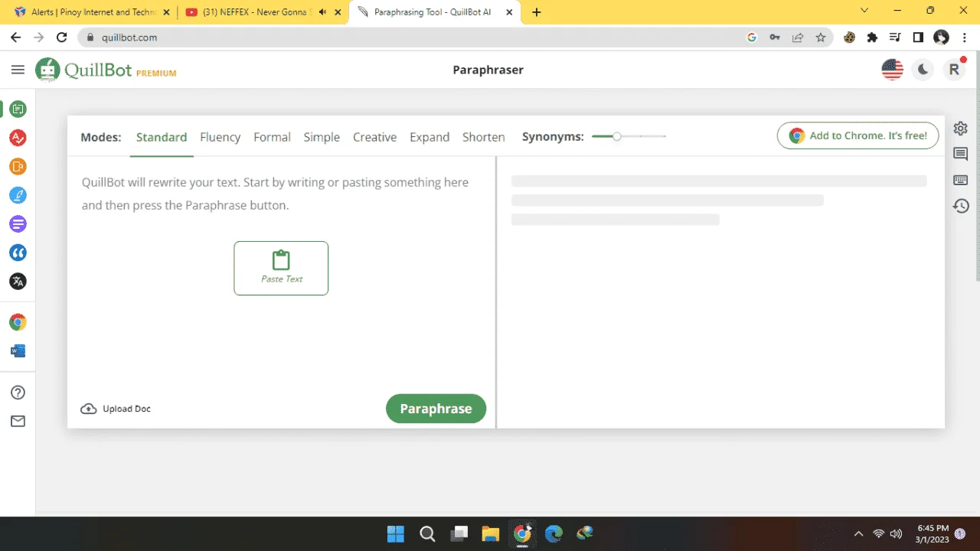Share this page icon
The width and height of the screenshot is (980, 551).
798,37
